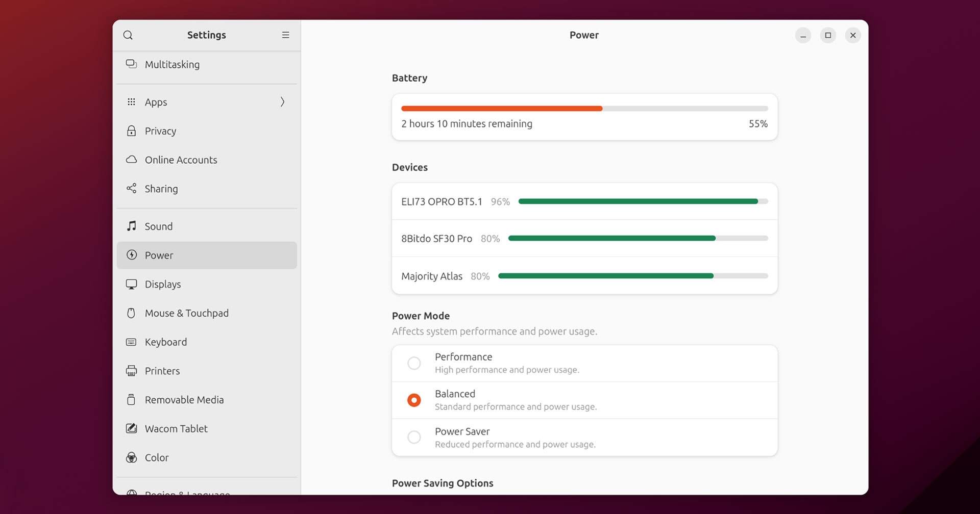Click the search magnifier icon in Settings

pyautogui.click(x=128, y=35)
